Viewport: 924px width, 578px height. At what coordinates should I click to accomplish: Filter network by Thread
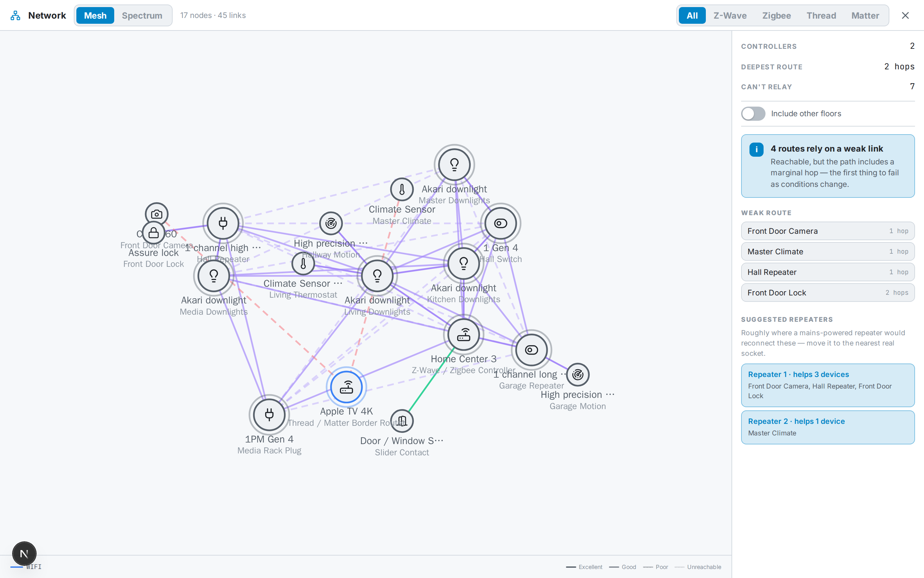click(821, 15)
